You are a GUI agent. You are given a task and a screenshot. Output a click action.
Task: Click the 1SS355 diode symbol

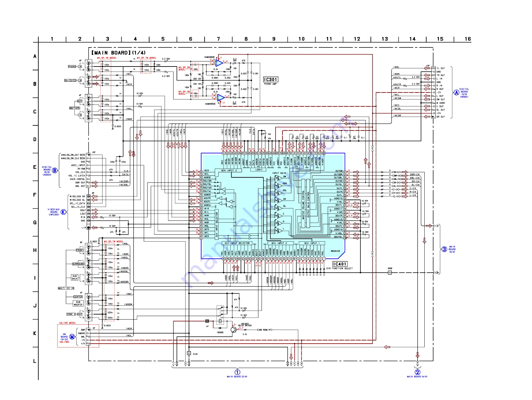click(220, 329)
